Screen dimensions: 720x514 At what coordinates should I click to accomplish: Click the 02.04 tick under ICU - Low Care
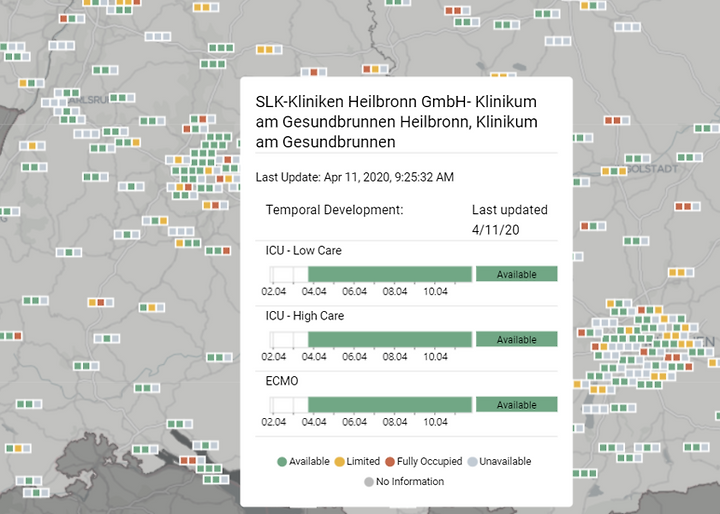pyautogui.click(x=274, y=291)
